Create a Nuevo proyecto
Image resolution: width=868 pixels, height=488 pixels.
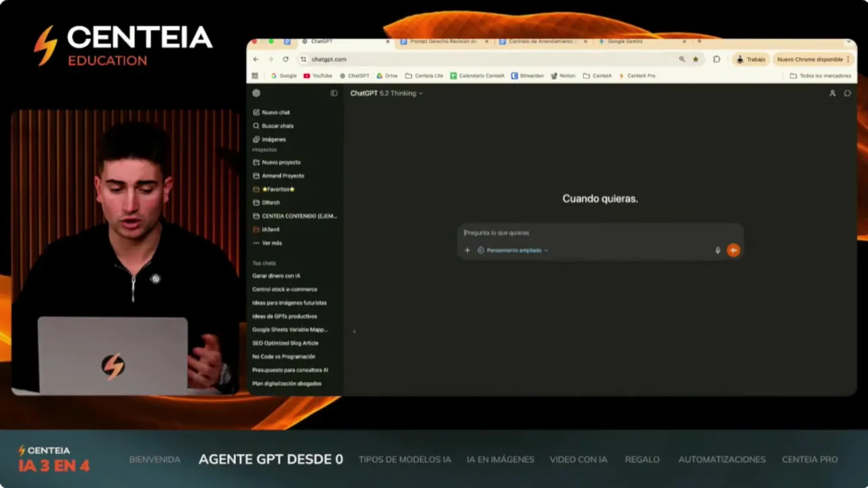[x=277, y=163]
